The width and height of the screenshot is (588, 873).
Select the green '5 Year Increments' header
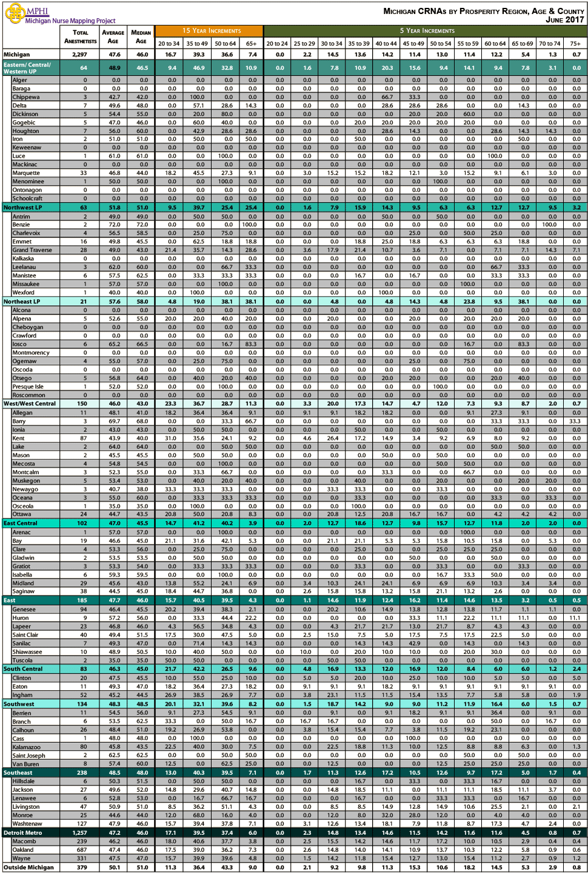click(x=426, y=30)
